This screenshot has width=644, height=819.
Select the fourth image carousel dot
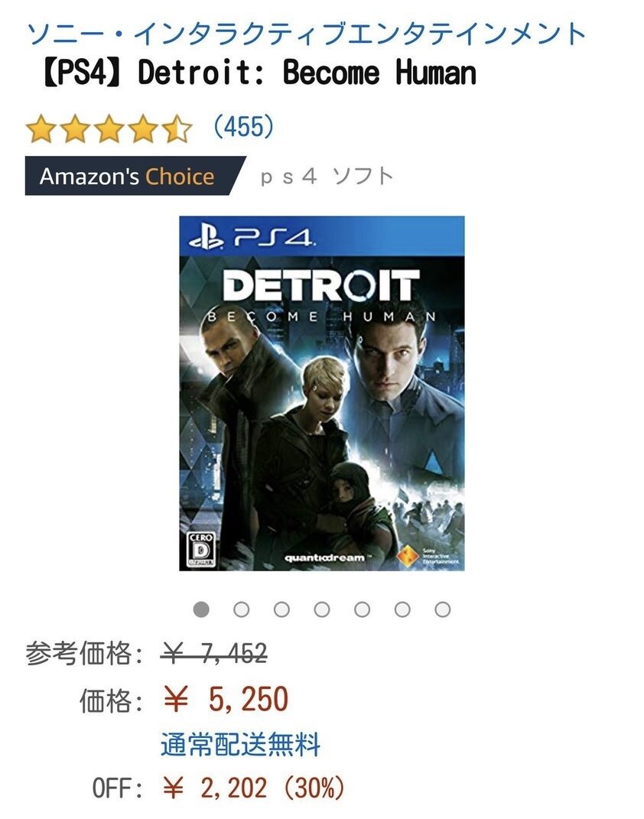pyautogui.click(x=322, y=609)
